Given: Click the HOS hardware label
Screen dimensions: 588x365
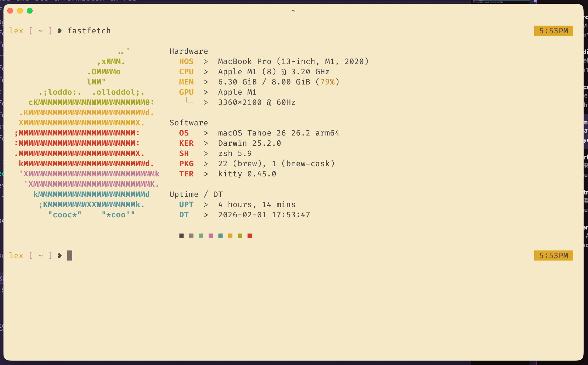Looking at the screenshot, I should pyautogui.click(x=186, y=62).
